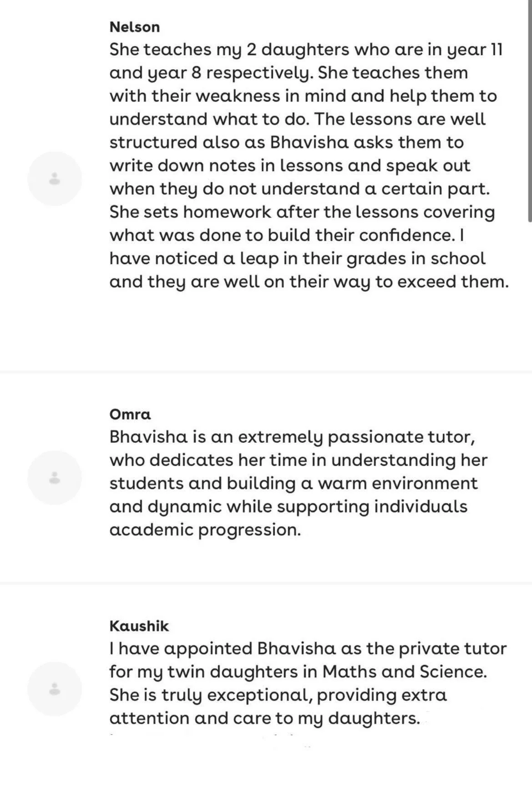Click the text 'academic progression.'

(205, 530)
